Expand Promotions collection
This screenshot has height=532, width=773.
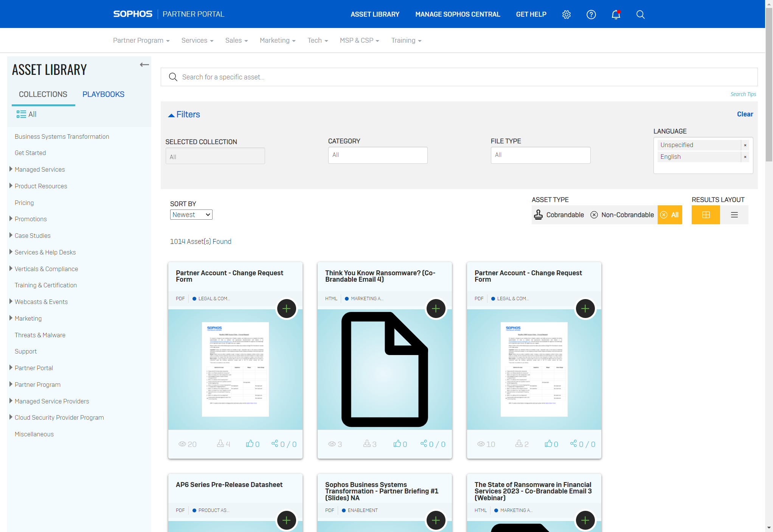click(x=11, y=219)
